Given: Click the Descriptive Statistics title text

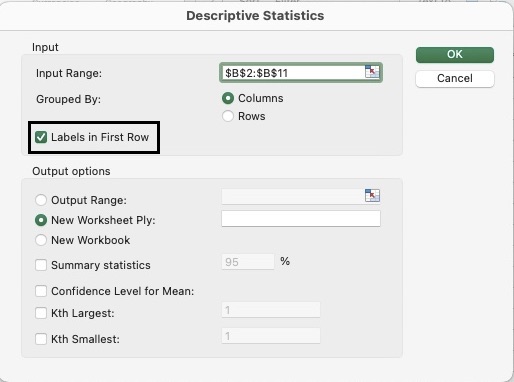Looking at the screenshot, I should pos(255,16).
